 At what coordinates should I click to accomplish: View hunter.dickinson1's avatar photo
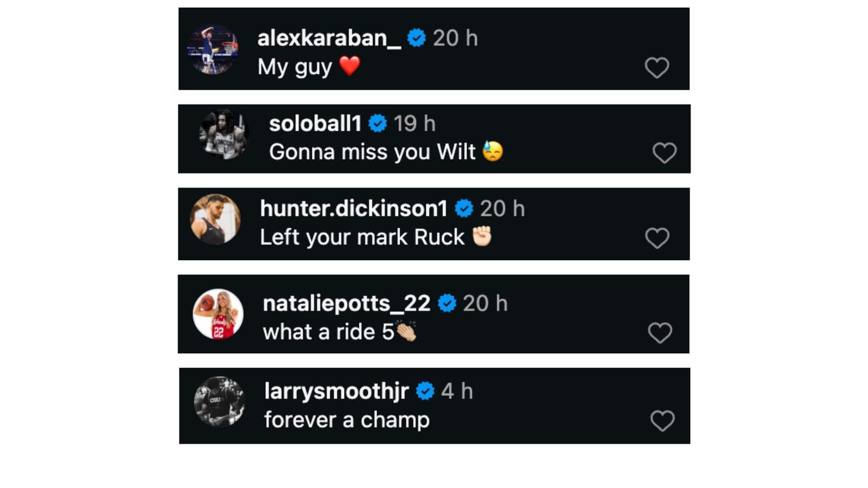pyautogui.click(x=215, y=220)
